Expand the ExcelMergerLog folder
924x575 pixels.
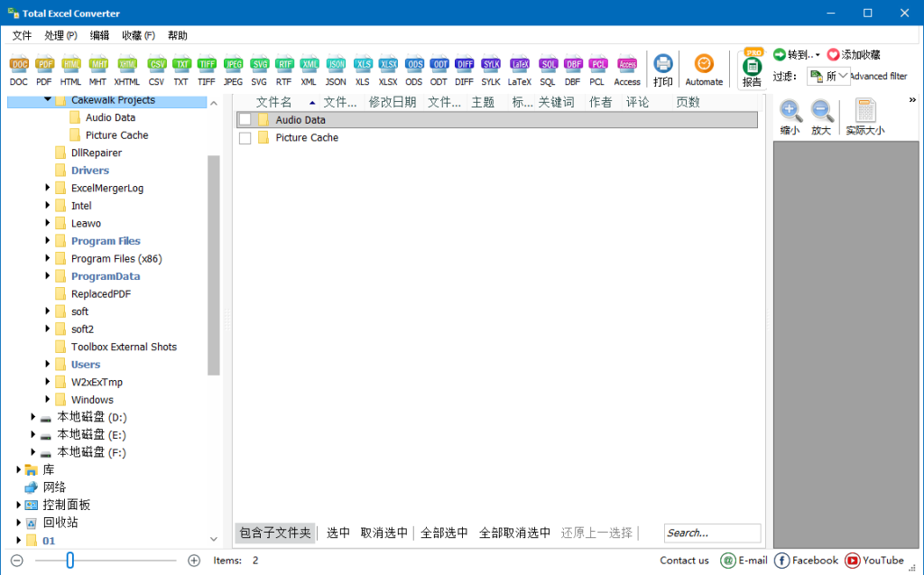(48, 188)
